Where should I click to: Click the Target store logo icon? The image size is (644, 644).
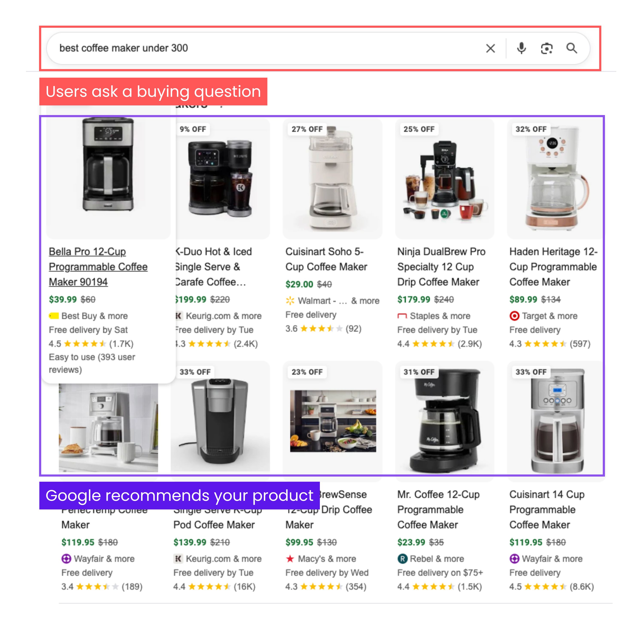514,316
